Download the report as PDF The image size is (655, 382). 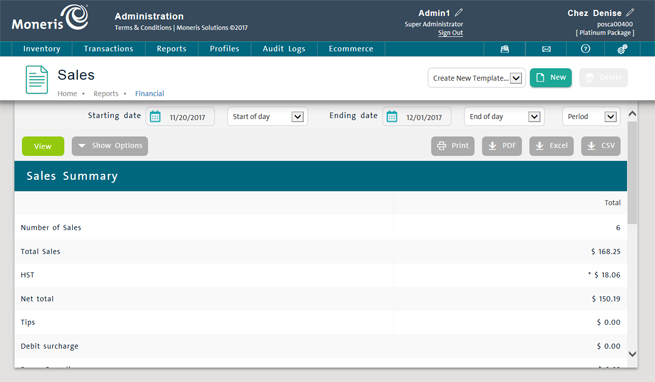coord(502,146)
